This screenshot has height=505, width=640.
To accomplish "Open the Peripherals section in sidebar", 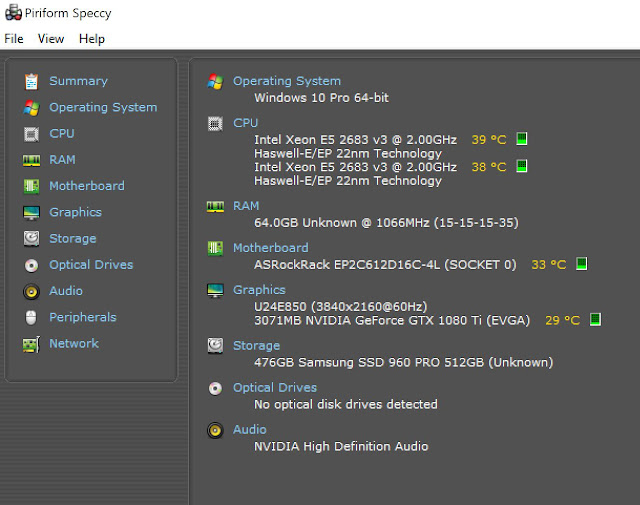I will [83, 317].
